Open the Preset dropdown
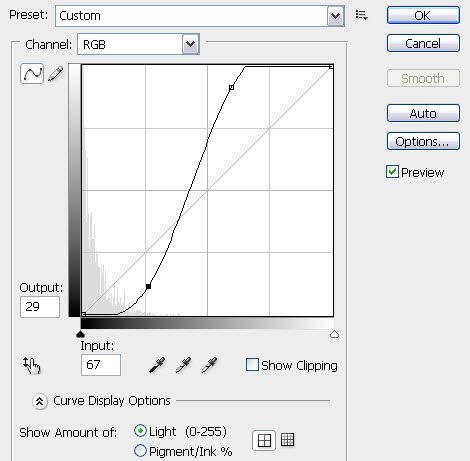 point(200,16)
